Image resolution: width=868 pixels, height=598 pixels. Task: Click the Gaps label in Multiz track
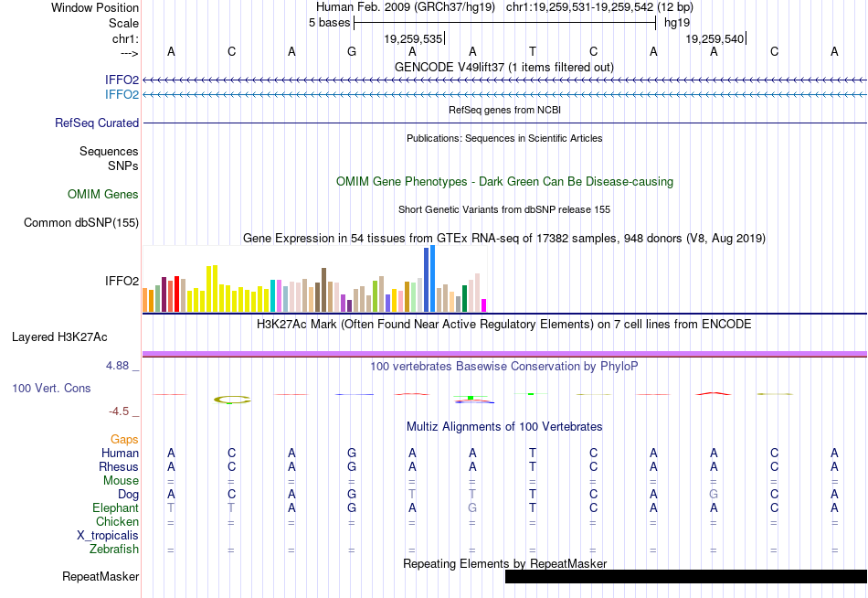pos(124,439)
